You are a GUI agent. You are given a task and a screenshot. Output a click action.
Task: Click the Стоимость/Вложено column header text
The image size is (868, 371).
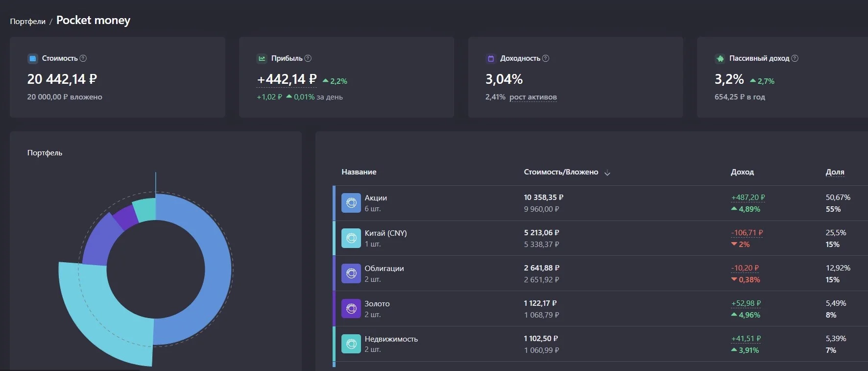[561, 172]
